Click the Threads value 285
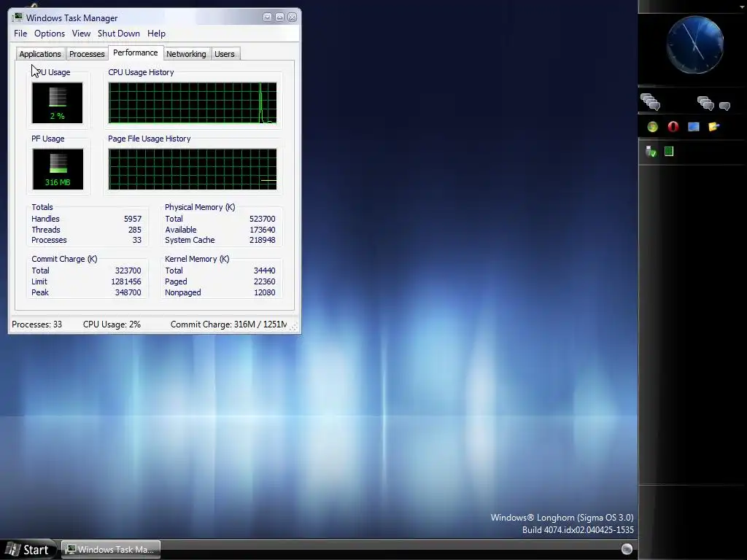The image size is (747, 560). coord(134,230)
